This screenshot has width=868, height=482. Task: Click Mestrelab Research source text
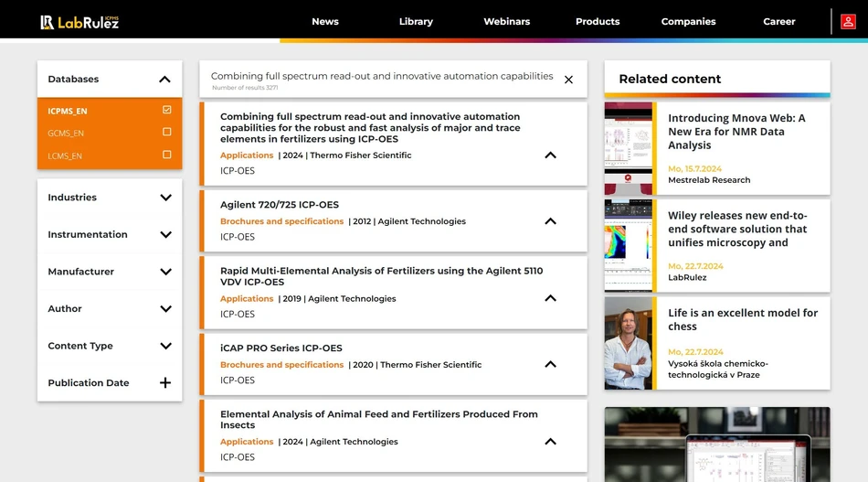pos(709,180)
